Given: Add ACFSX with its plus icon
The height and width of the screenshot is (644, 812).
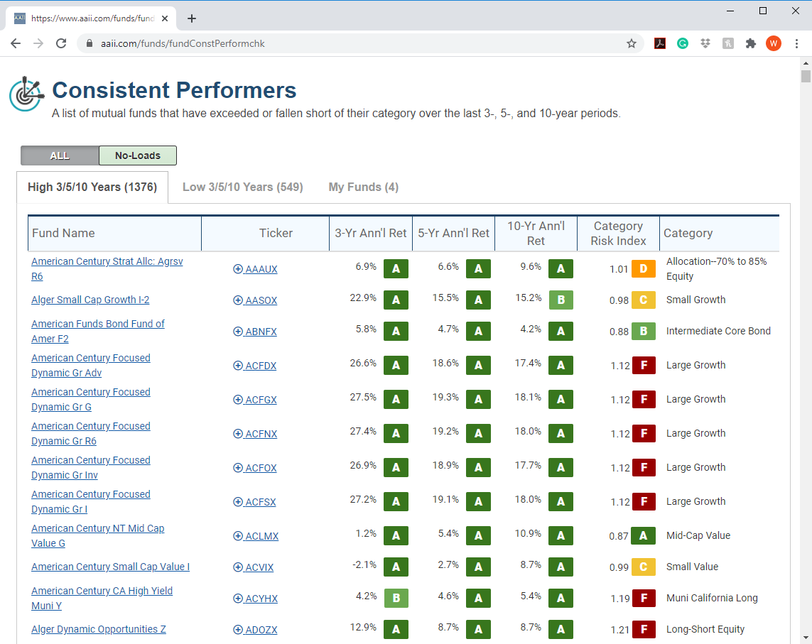Looking at the screenshot, I should (238, 502).
